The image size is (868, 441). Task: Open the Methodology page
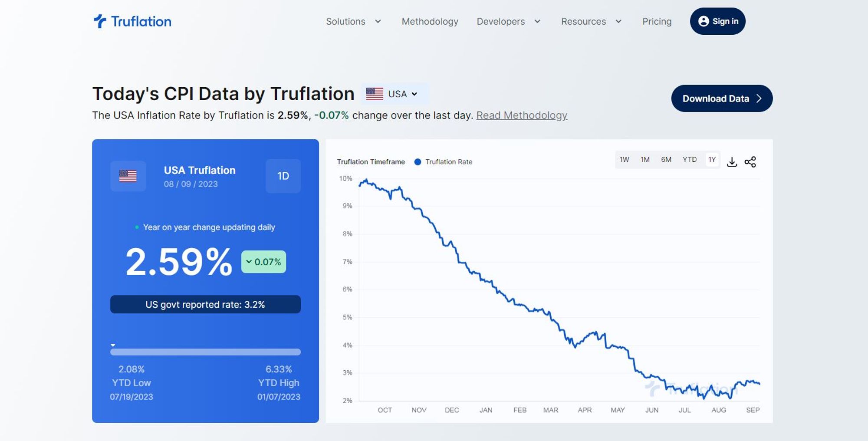point(430,21)
